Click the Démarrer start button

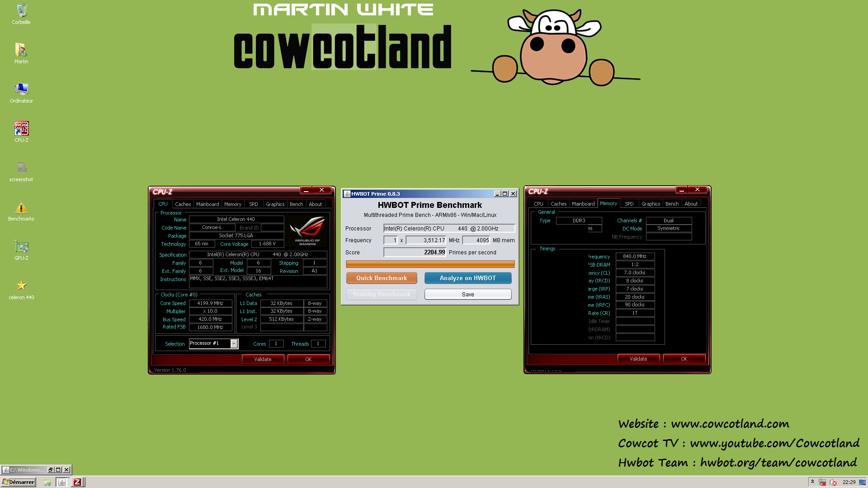(x=18, y=482)
